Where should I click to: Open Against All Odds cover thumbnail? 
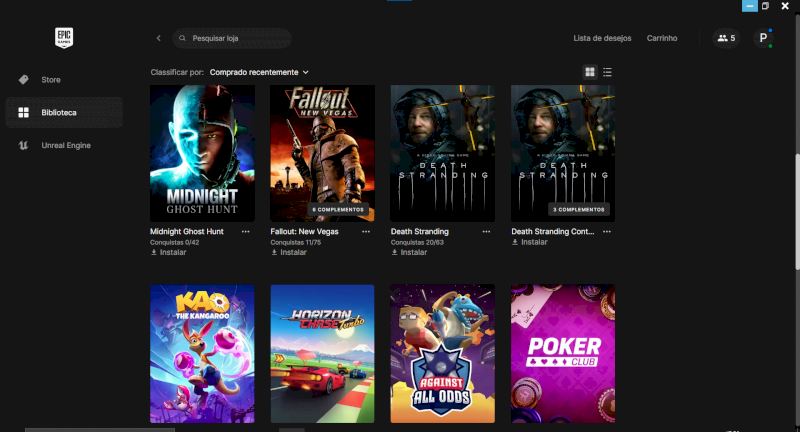pyautogui.click(x=443, y=354)
